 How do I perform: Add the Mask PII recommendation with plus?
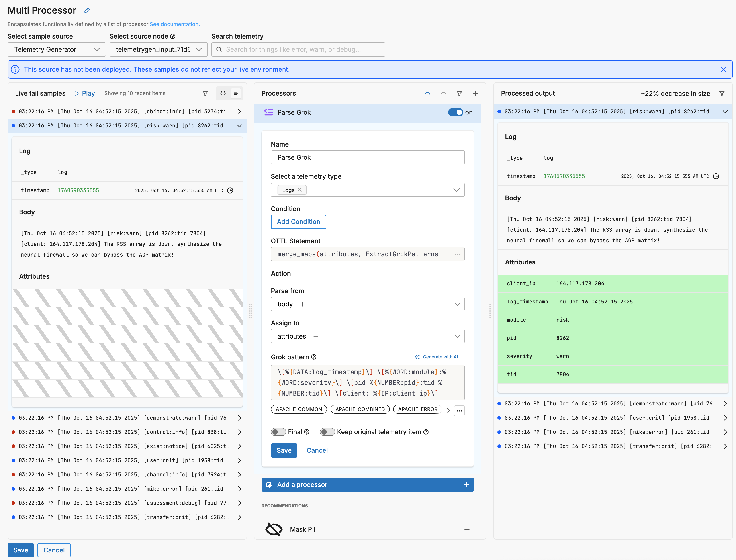(x=467, y=529)
